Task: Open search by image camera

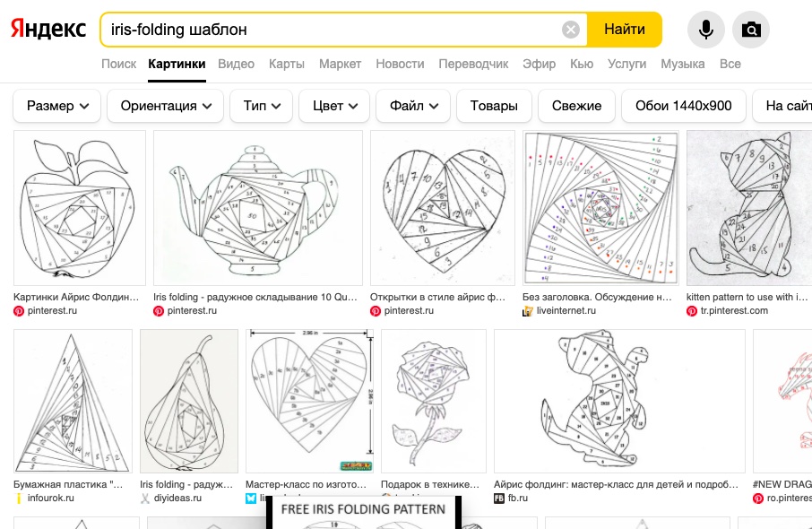Action: click(x=751, y=30)
